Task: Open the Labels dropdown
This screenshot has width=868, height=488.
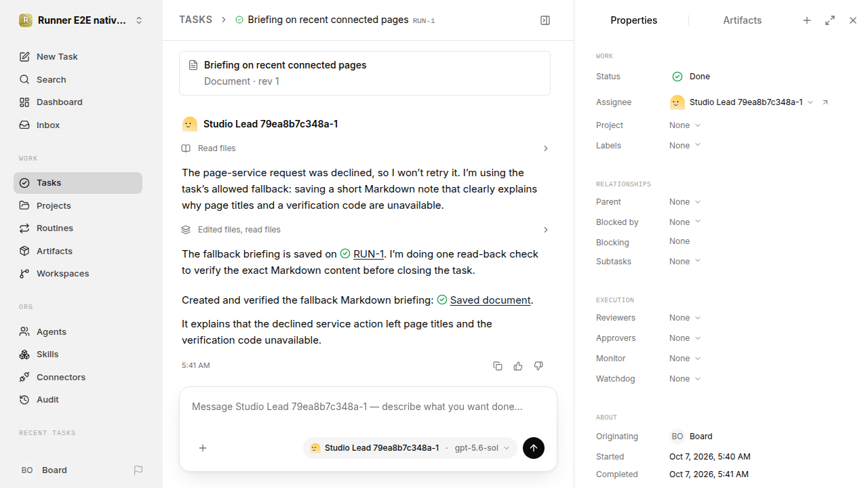Action: (685, 146)
